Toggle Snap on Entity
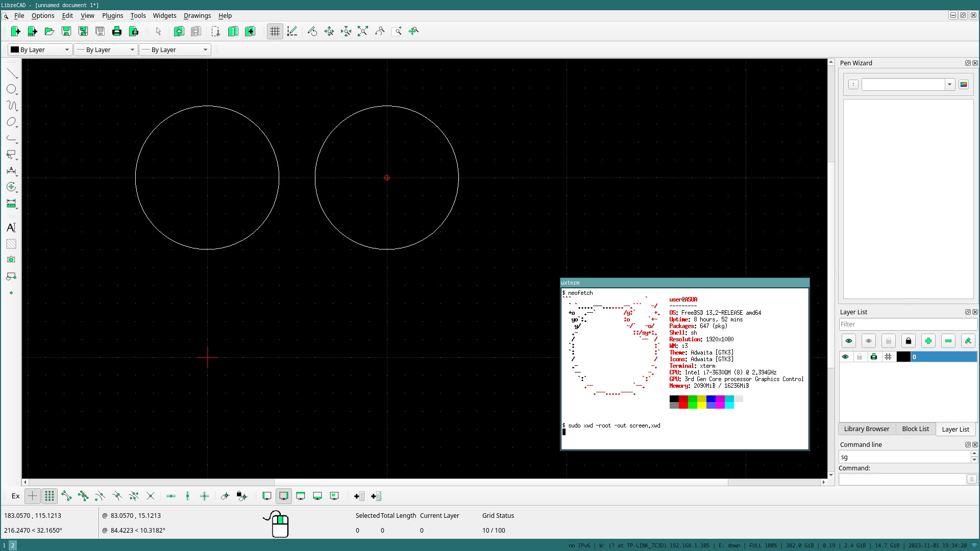Viewport: 980px width, 551px height. [x=83, y=496]
